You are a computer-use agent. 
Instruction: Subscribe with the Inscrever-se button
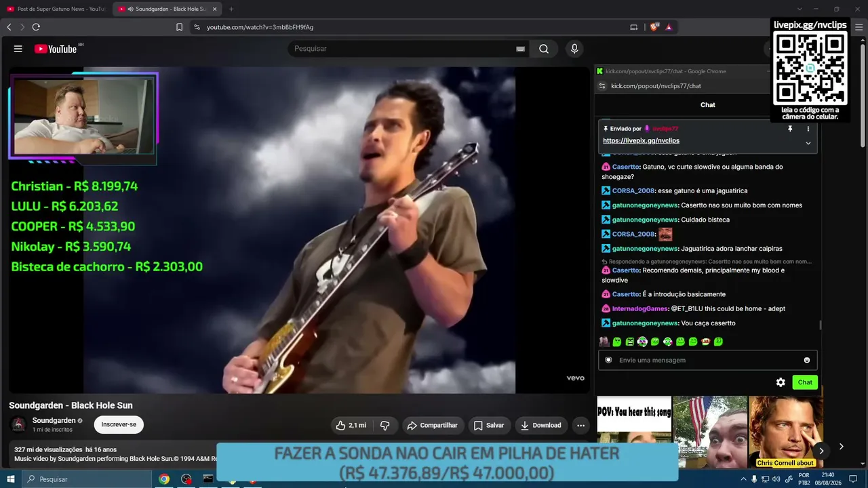coord(119,425)
